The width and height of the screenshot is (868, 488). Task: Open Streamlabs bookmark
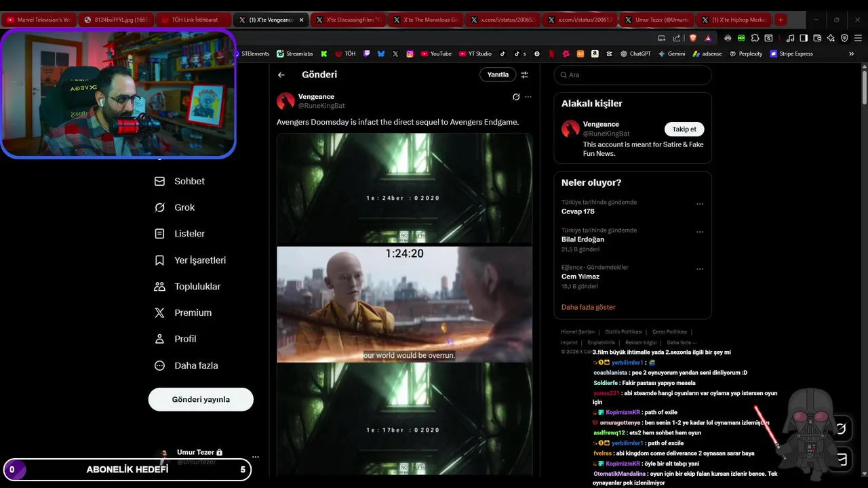pyautogui.click(x=294, y=54)
